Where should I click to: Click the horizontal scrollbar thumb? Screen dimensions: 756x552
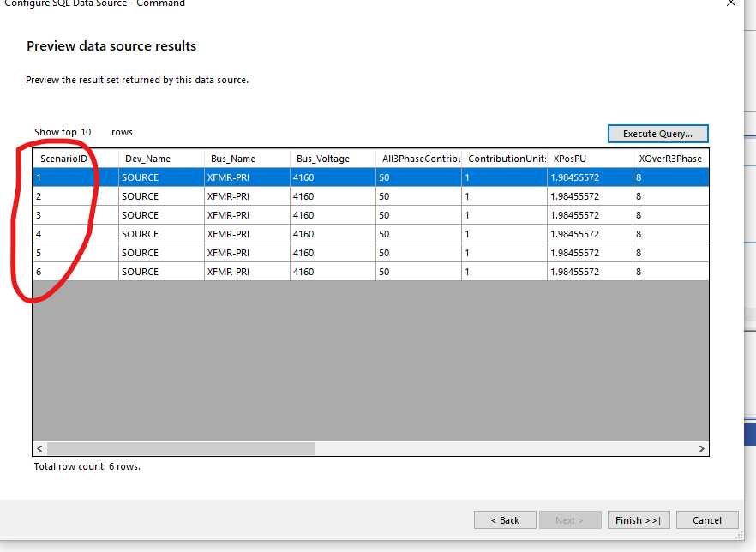tap(181, 448)
